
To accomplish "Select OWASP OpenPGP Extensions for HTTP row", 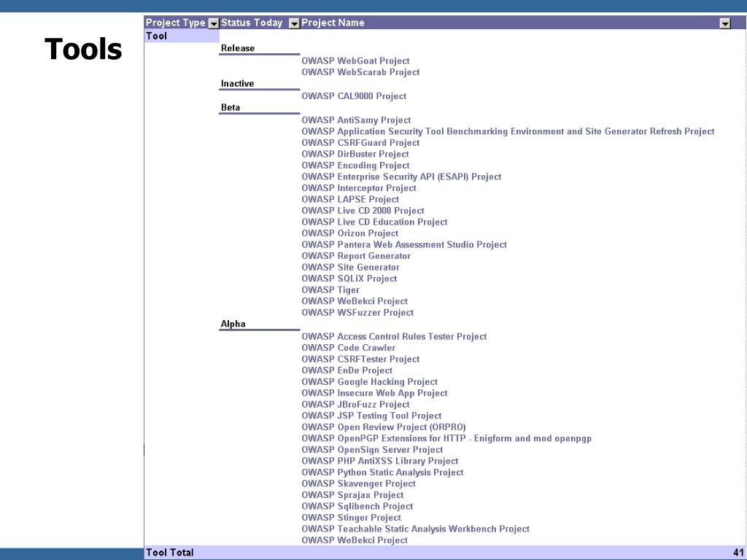I will point(446,438).
